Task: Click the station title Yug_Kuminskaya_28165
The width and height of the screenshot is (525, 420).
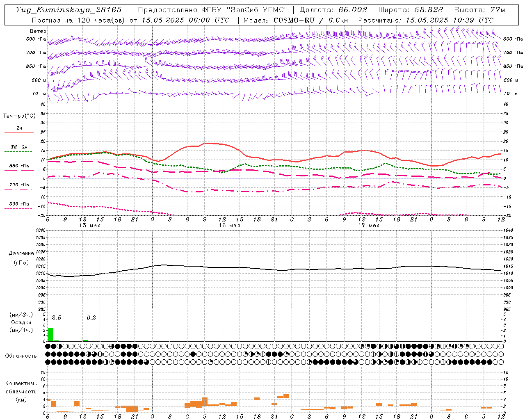Action: click(68, 10)
